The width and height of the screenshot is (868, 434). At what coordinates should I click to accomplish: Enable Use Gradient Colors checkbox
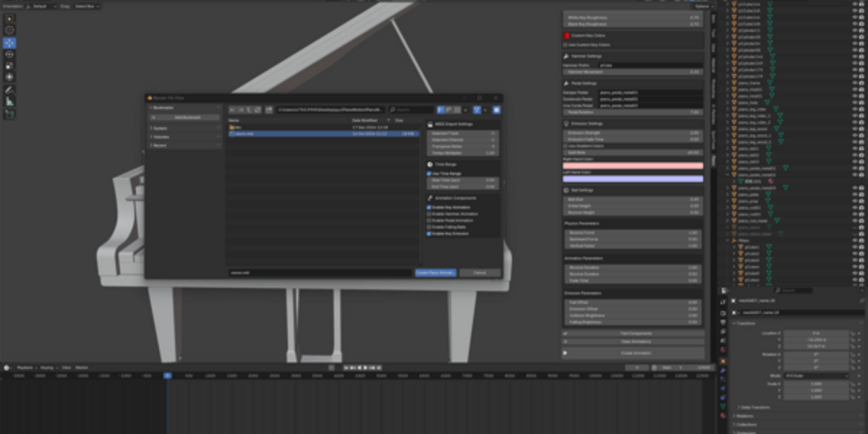tap(566, 145)
